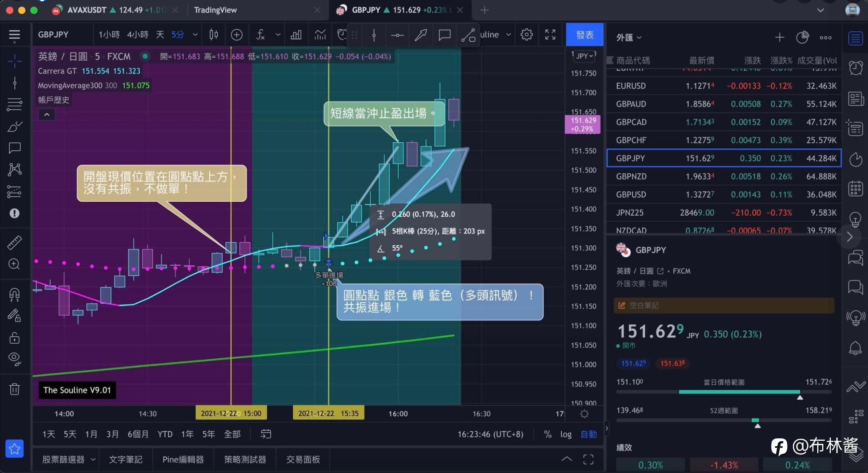The image size is (868, 473).
Task: Expand the 外匯 watchlist dropdown
Action: point(629,38)
